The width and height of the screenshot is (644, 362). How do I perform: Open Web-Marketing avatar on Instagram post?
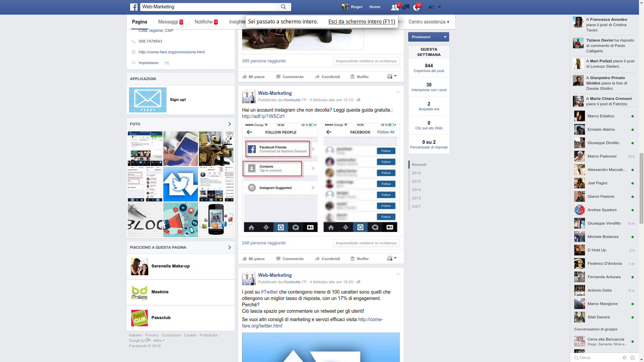pyautogui.click(x=249, y=97)
